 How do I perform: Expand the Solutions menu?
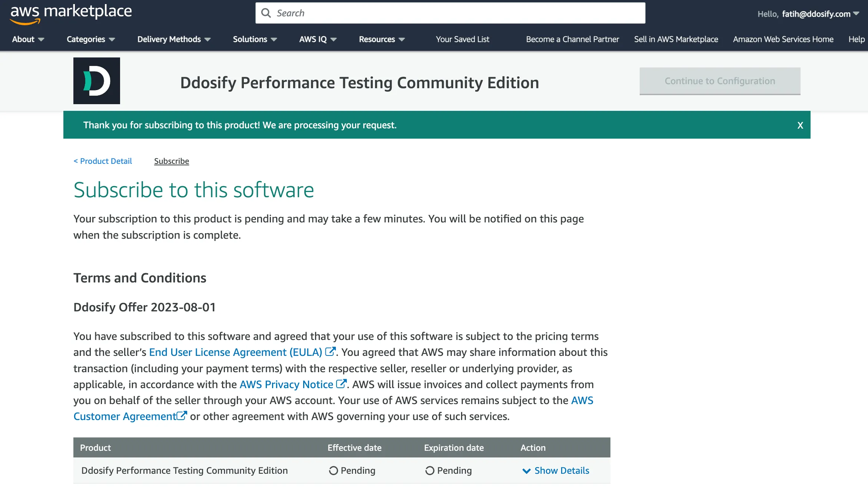tap(255, 39)
